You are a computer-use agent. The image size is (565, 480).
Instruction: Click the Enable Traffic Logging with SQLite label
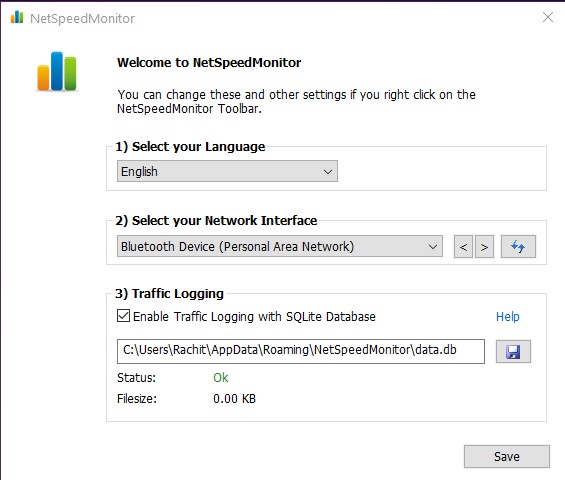[x=254, y=316]
